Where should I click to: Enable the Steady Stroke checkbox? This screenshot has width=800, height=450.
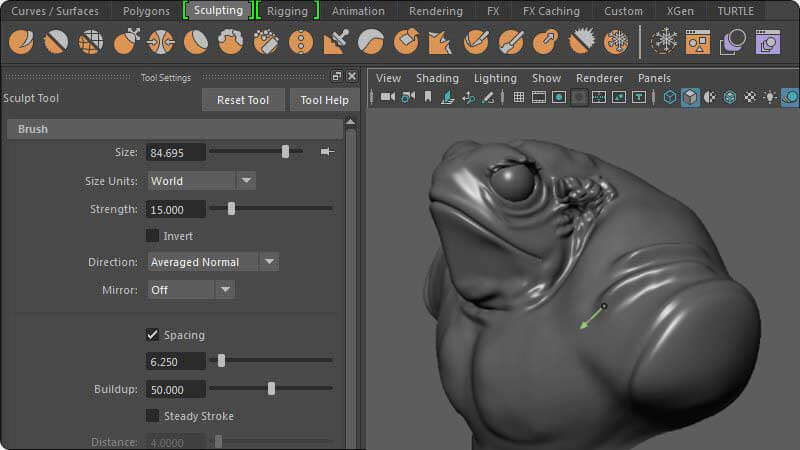point(153,416)
